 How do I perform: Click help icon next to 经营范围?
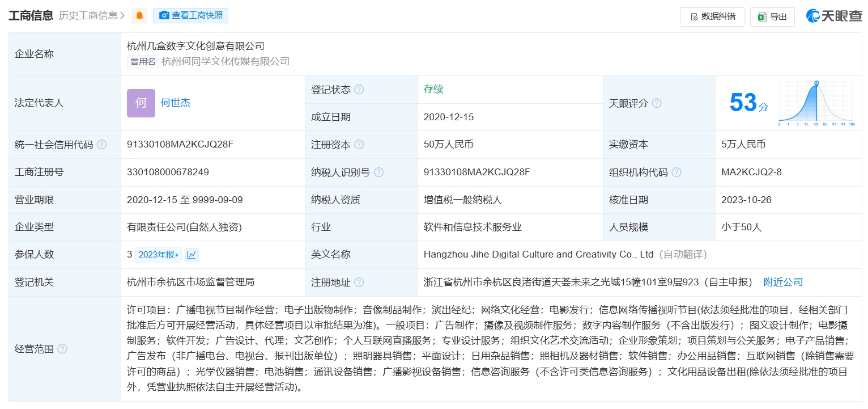[62, 349]
